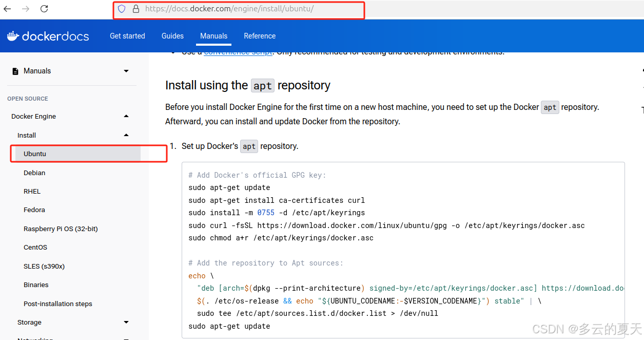Select Ubuntu in the install list

click(35, 154)
